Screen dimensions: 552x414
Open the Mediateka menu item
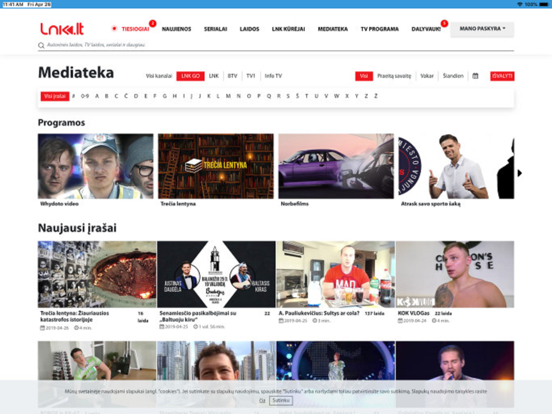(333, 29)
